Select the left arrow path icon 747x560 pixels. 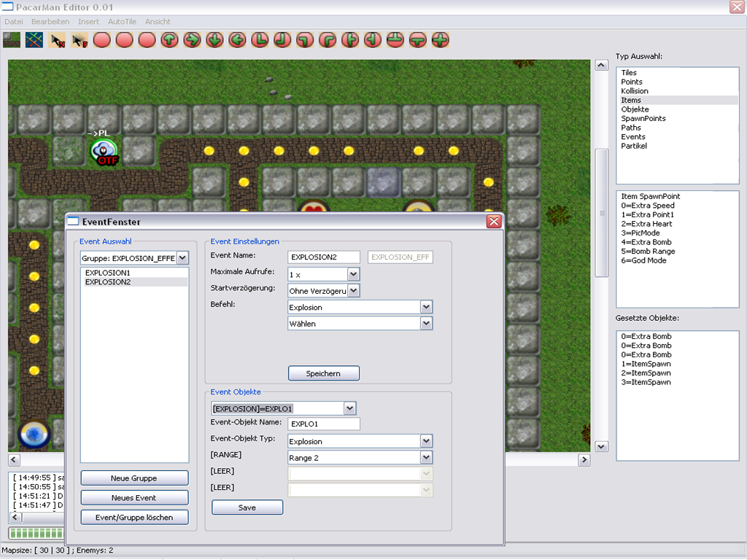coord(238,39)
